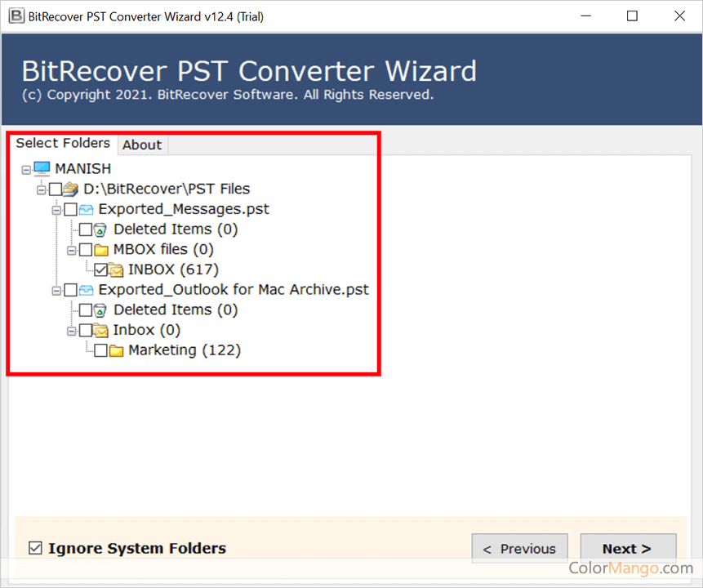Image resolution: width=703 pixels, height=588 pixels.
Task: Open the About tab
Action: 142,145
